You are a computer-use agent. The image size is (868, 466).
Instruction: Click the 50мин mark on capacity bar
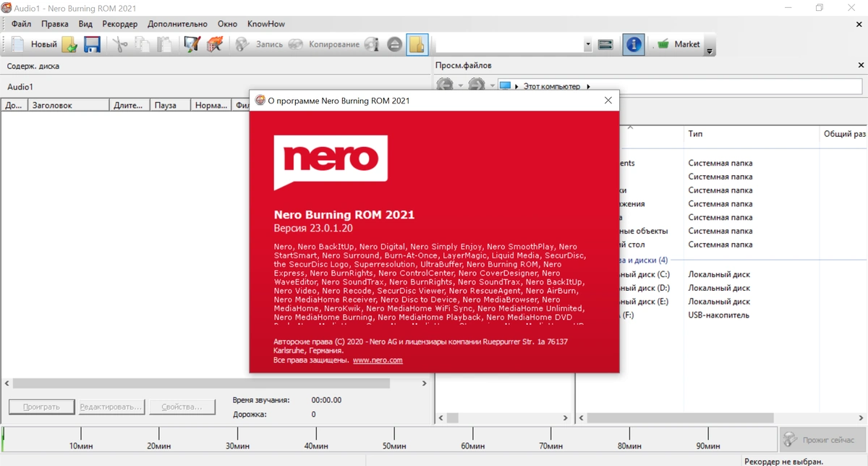(x=394, y=446)
